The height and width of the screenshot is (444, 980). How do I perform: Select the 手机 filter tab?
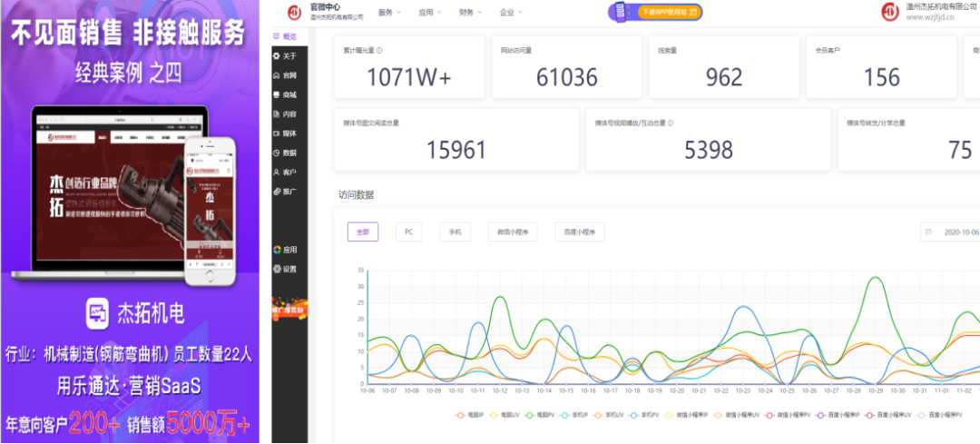tap(455, 232)
